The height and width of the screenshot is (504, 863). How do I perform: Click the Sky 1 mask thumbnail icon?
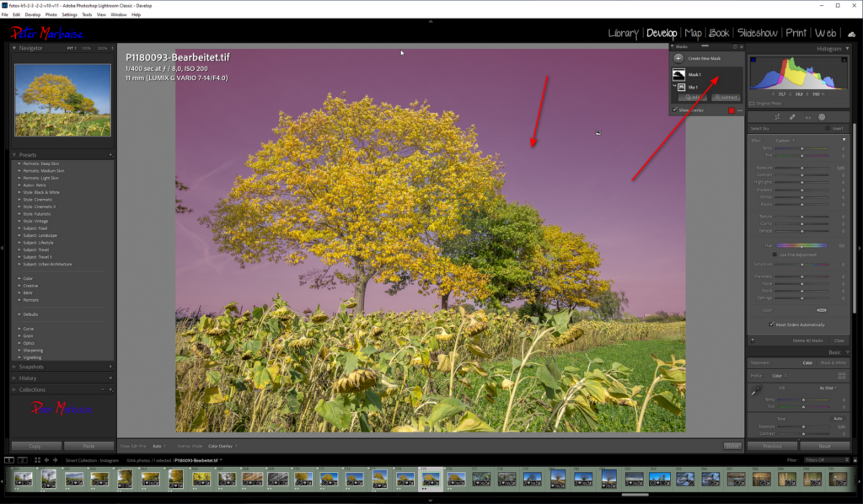[x=681, y=87]
